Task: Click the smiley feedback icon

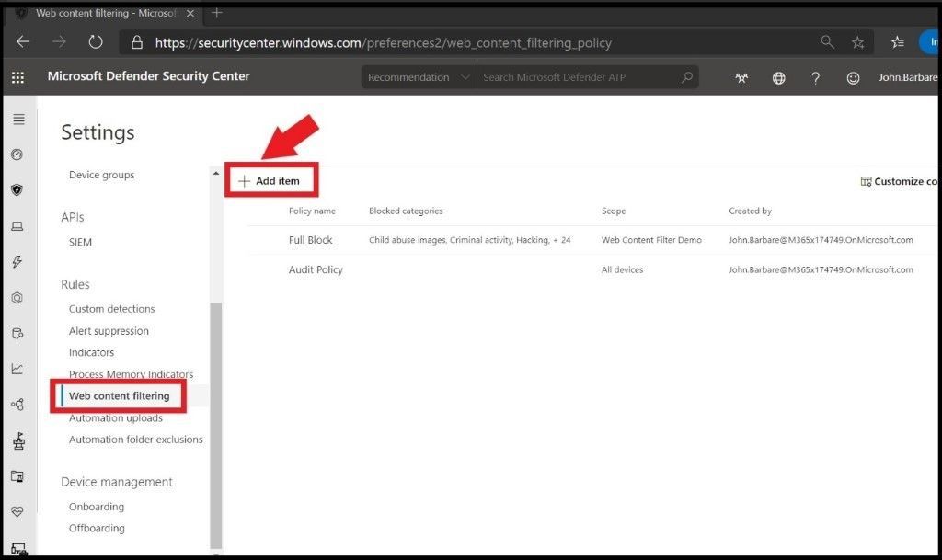Action: pyautogui.click(x=853, y=78)
